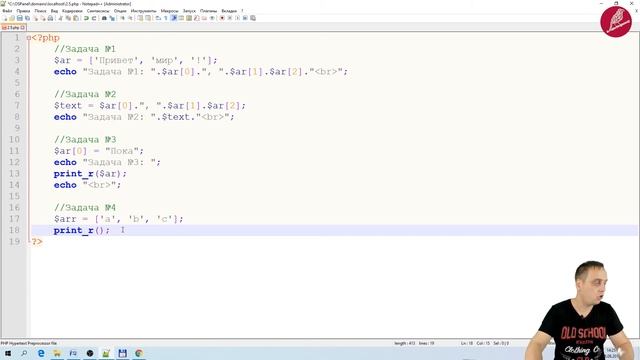
Task: Click the Replace toolbar icon
Action: pyautogui.click(x=112, y=18)
